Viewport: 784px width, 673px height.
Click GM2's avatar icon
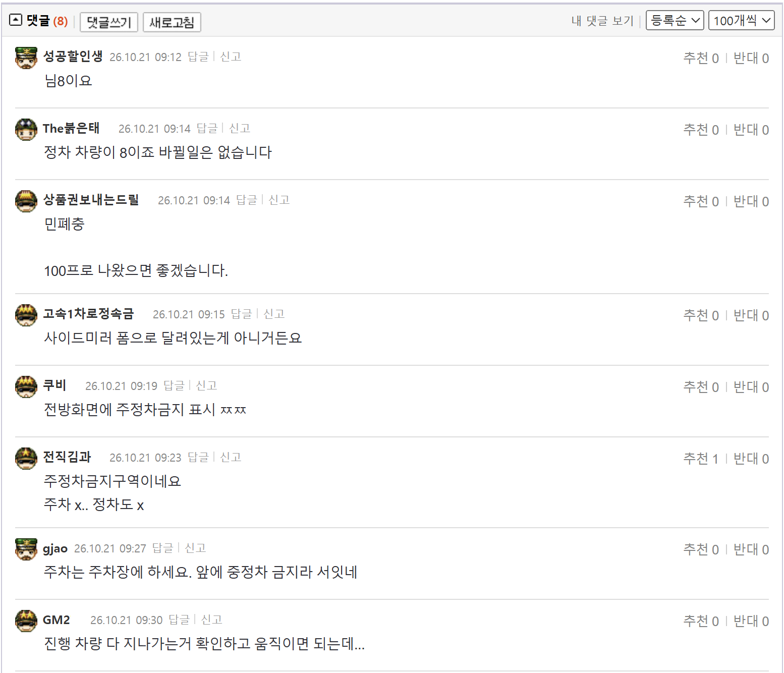click(26, 621)
